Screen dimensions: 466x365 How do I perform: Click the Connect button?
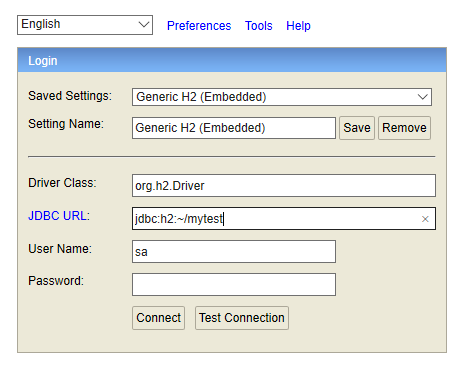click(x=158, y=318)
